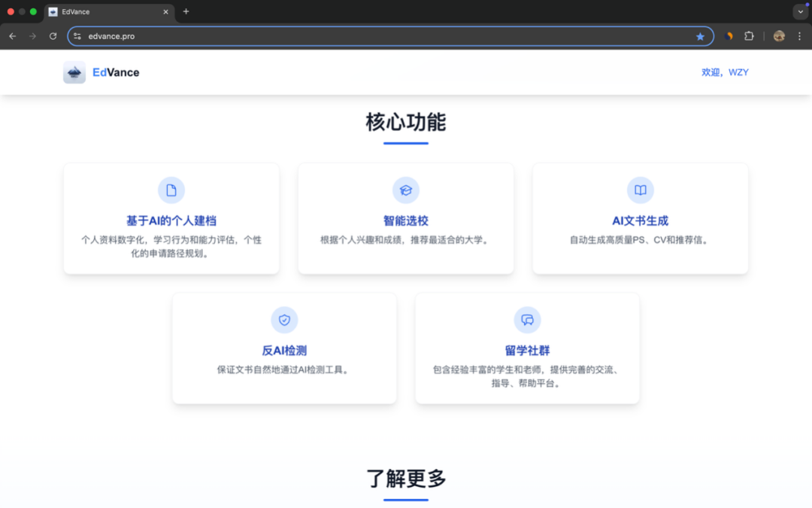This screenshot has height=508, width=812.
Task: Select the chat bubble icon on 留学社群 card
Action: (527, 319)
